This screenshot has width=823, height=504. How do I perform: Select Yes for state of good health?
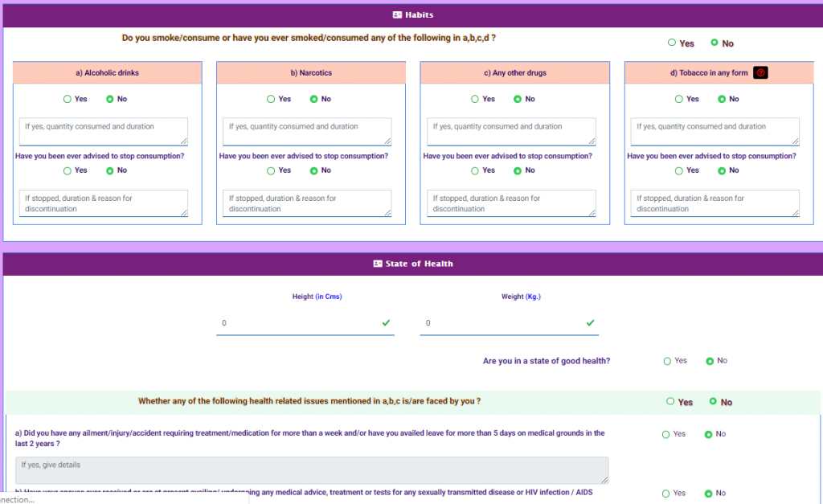(667, 361)
